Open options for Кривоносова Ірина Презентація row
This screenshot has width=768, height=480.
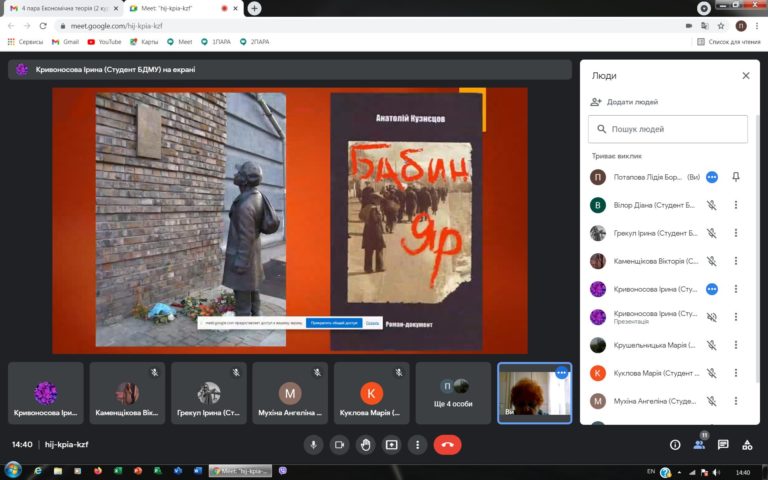point(736,317)
